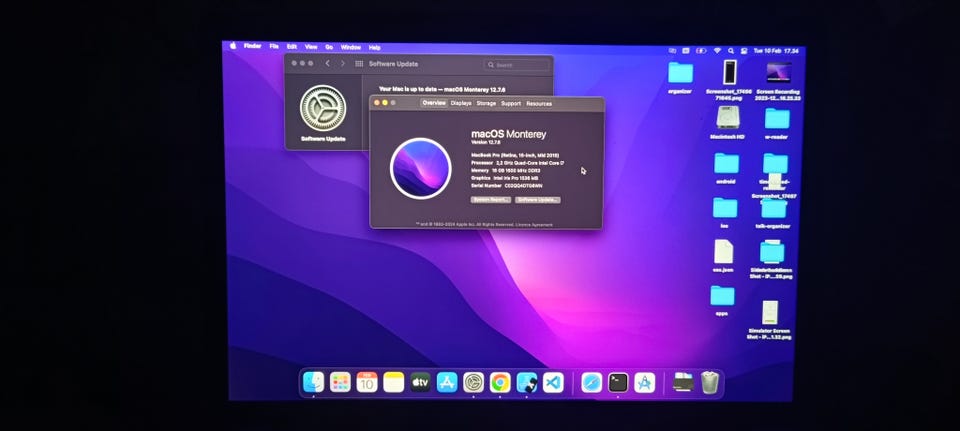Open the battery status menu
The image size is (960, 431).
coord(701,51)
